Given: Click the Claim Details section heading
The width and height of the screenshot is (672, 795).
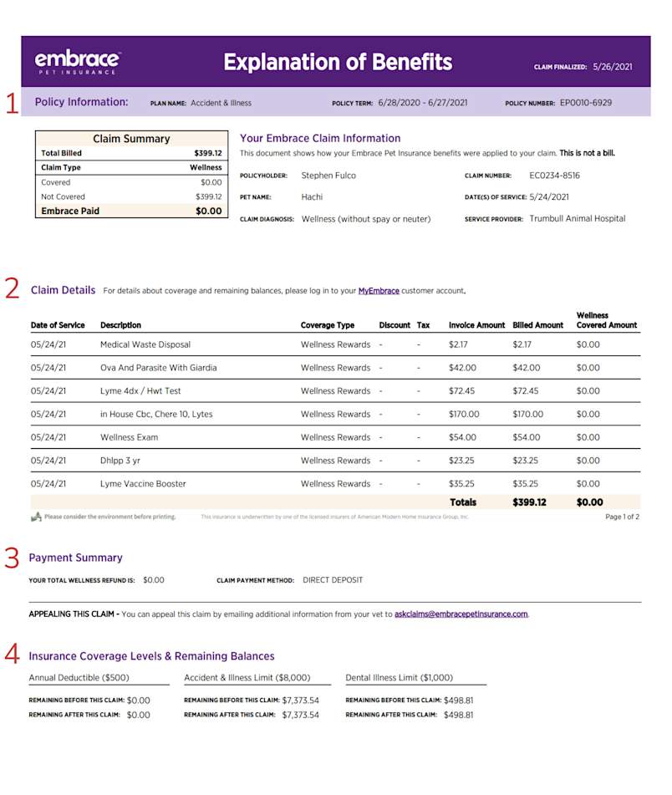Looking at the screenshot, I should (x=59, y=289).
